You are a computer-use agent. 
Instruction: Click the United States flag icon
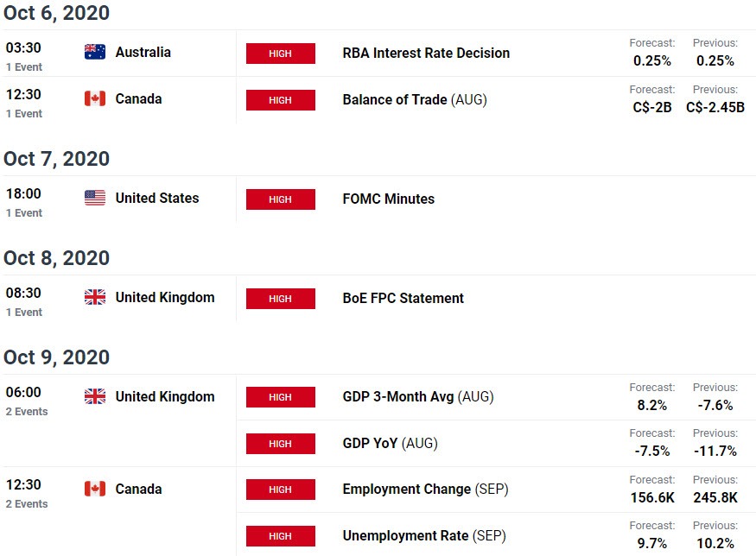[x=95, y=198]
